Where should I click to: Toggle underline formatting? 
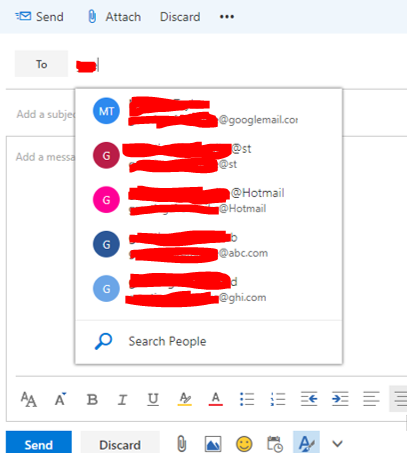[x=153, y=399]
